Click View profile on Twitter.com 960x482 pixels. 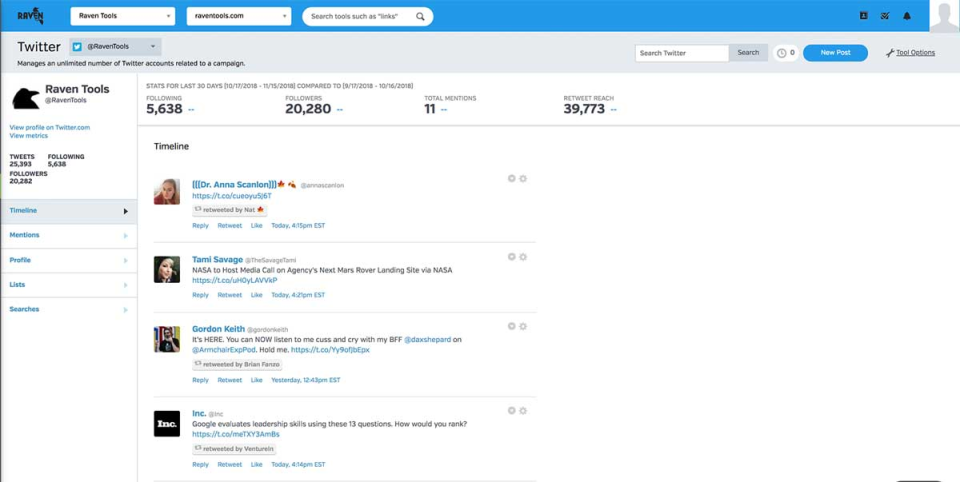tap(50, 127)
